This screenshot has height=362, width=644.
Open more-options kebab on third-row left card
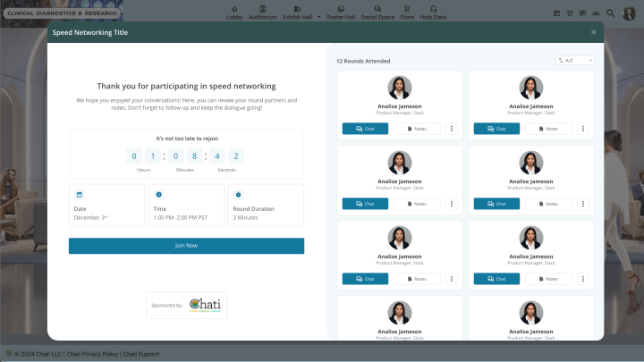pos(452,279)
